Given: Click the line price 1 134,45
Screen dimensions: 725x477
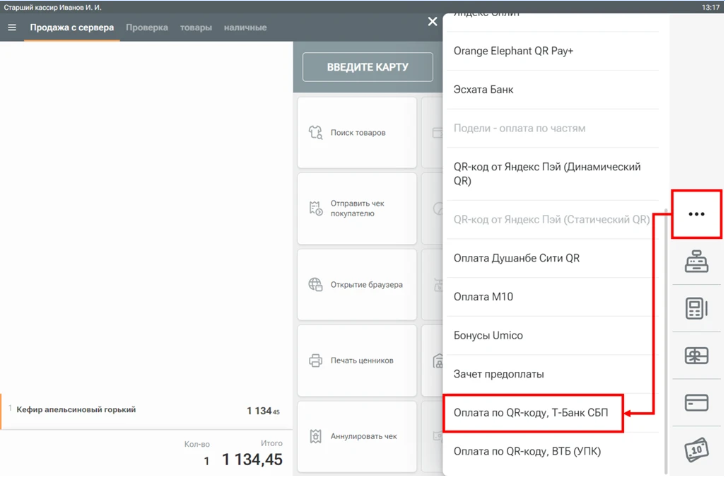Looking at the screenshot, I should pos(263,410).
